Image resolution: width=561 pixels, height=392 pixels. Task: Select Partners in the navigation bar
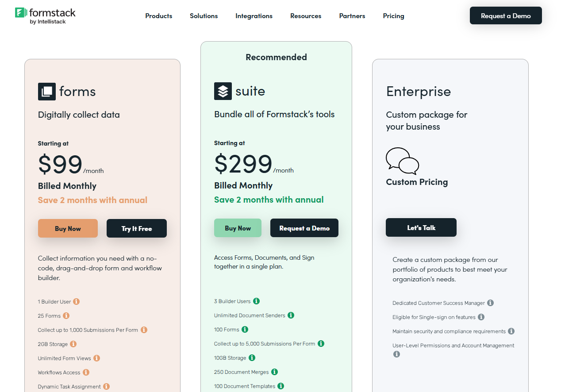352,16
